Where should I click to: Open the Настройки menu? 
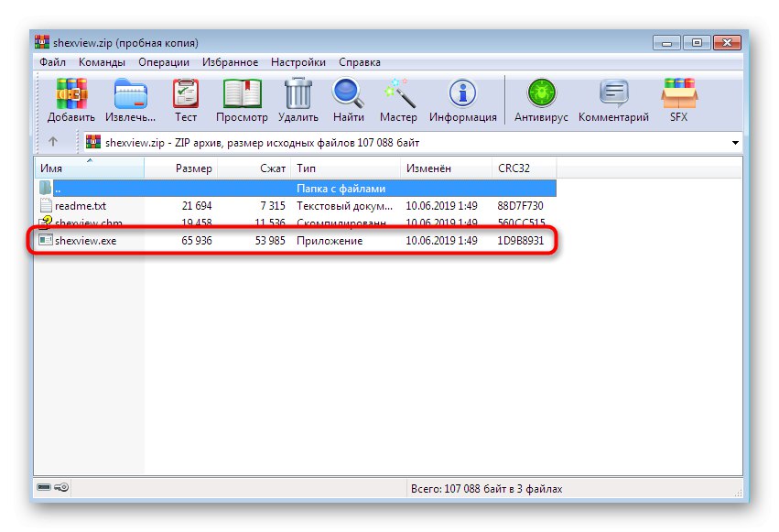tap(298, 62)
